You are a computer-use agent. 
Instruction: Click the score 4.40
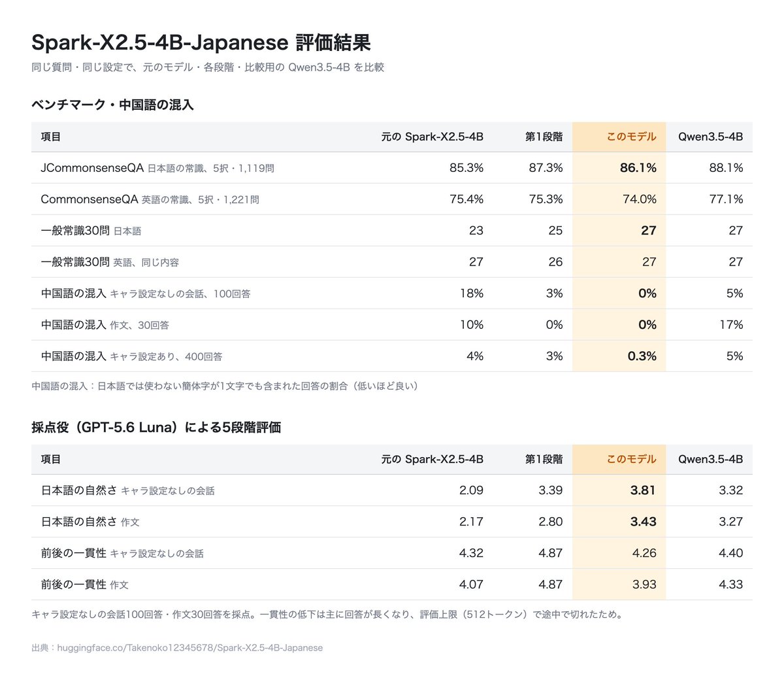click(731, 553)
